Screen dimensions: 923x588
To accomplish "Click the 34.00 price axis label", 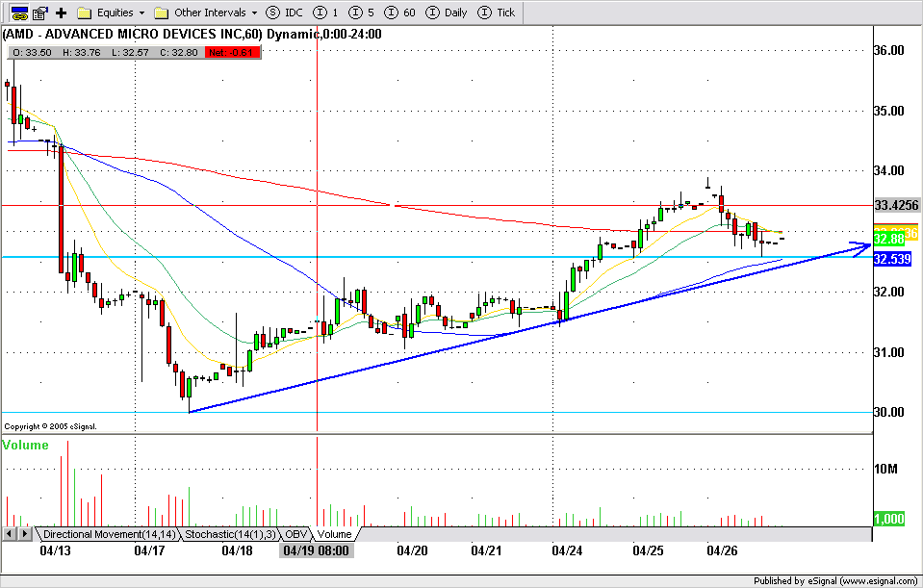I will point(889,170).
